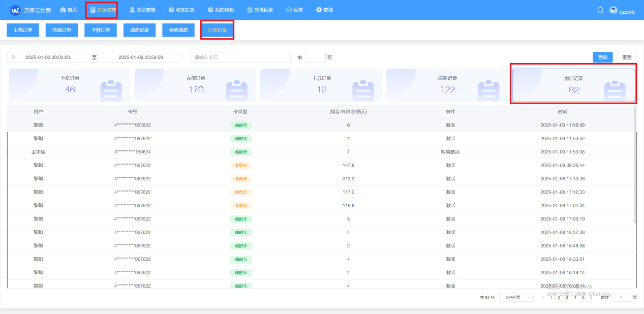
Task: Select the 上机订单 summary card showing 46
Action: [70, 85]
